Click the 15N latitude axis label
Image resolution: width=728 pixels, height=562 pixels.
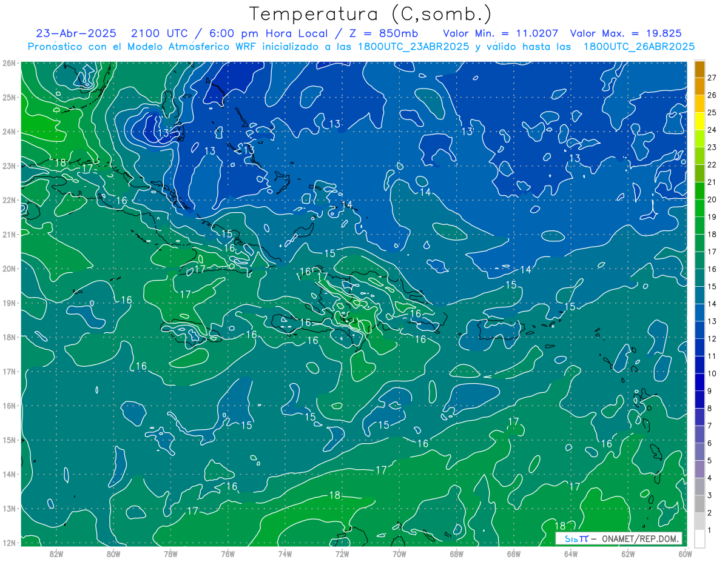click(x=8, y=440)
